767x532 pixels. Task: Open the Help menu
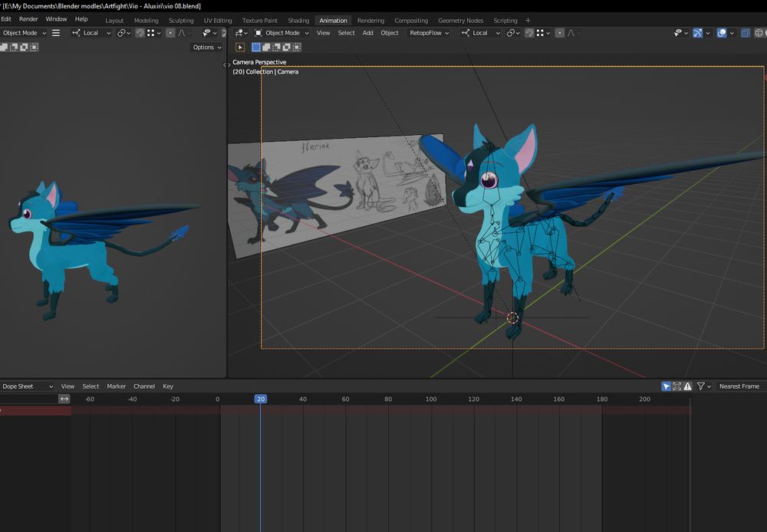[x=81, y=19]
